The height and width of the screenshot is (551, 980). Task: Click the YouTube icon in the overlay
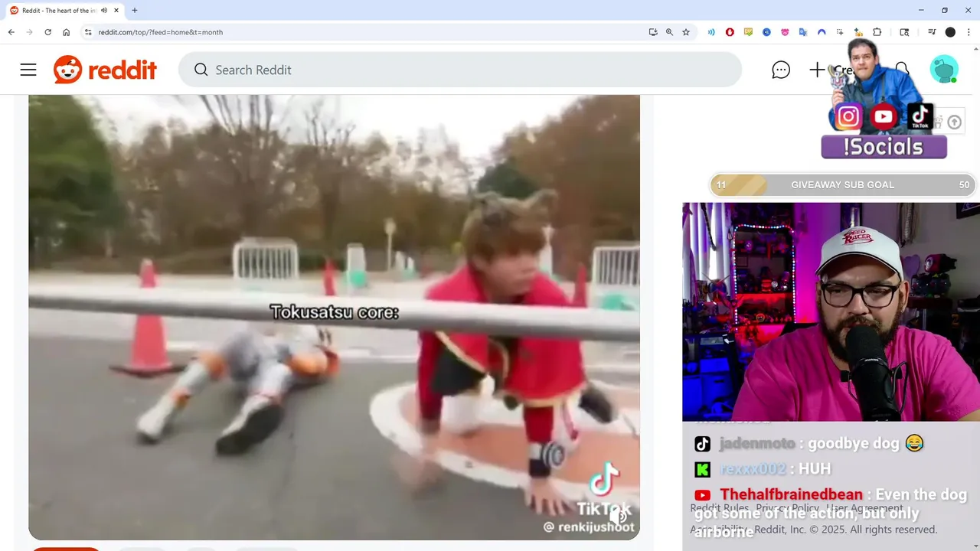[884, 116]
